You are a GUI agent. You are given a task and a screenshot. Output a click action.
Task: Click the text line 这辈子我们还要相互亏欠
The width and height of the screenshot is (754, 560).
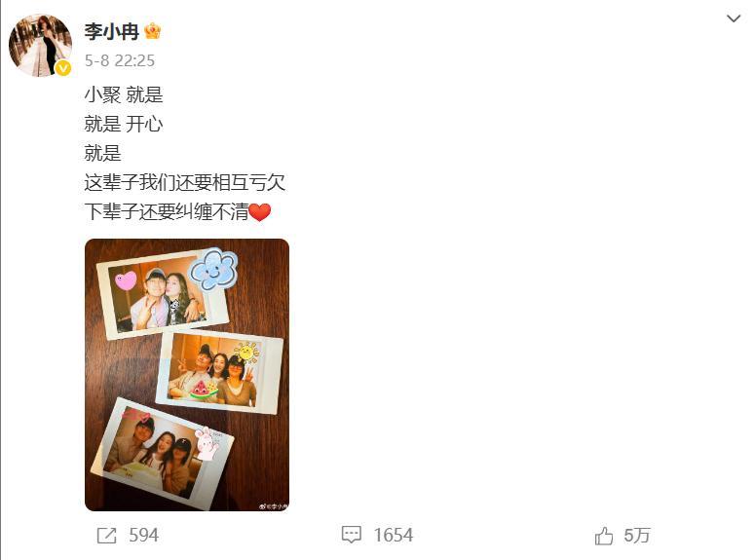(185, 183)
